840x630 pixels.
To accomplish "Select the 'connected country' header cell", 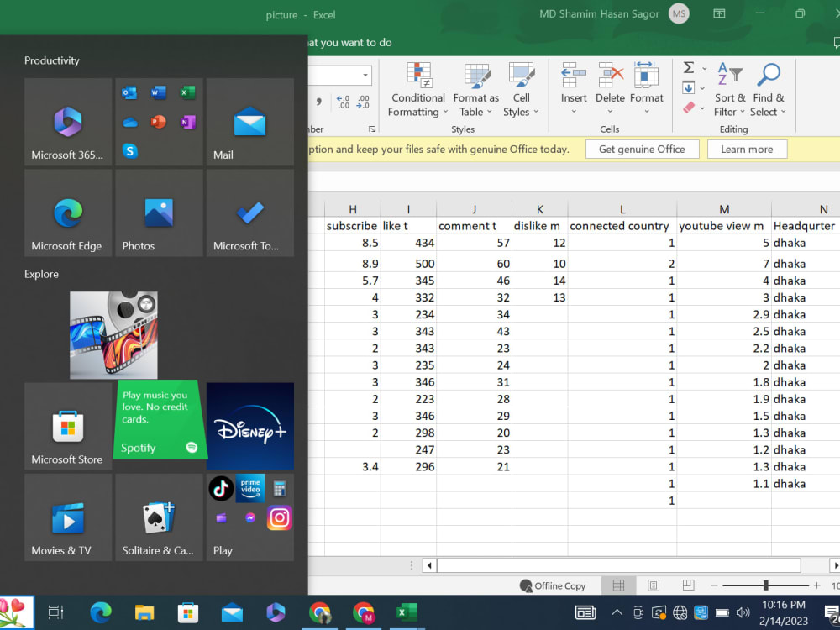I will 622,225.
